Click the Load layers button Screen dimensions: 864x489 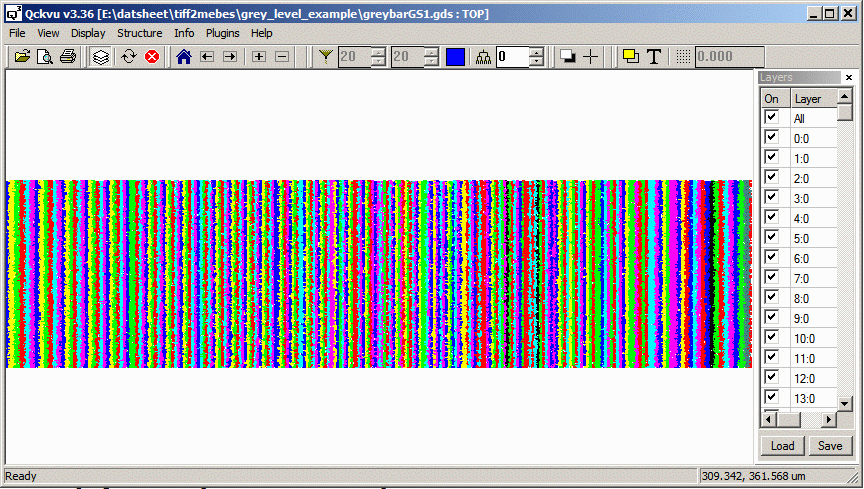tap(782, 445)
